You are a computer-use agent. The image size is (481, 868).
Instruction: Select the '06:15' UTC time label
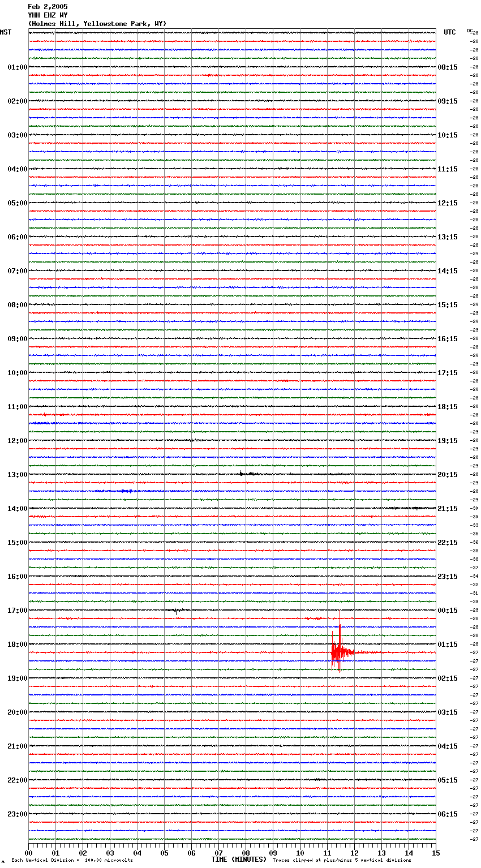tap(448, 814)
